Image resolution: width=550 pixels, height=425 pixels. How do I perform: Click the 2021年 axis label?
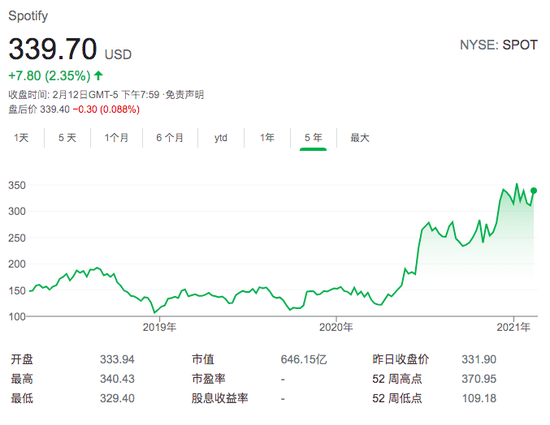513,327
